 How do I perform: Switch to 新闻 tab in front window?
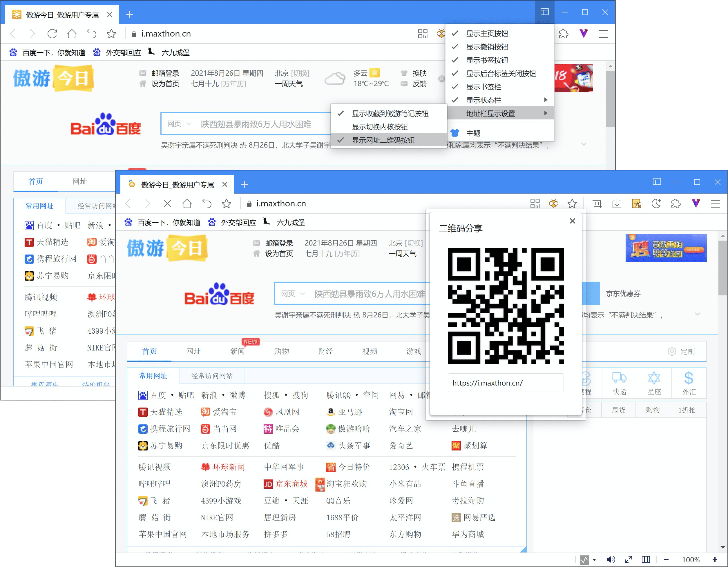pos(237,351)
